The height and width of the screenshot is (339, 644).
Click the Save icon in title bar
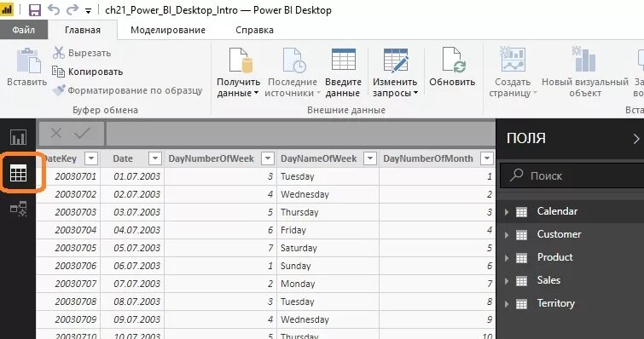[34, 10]
